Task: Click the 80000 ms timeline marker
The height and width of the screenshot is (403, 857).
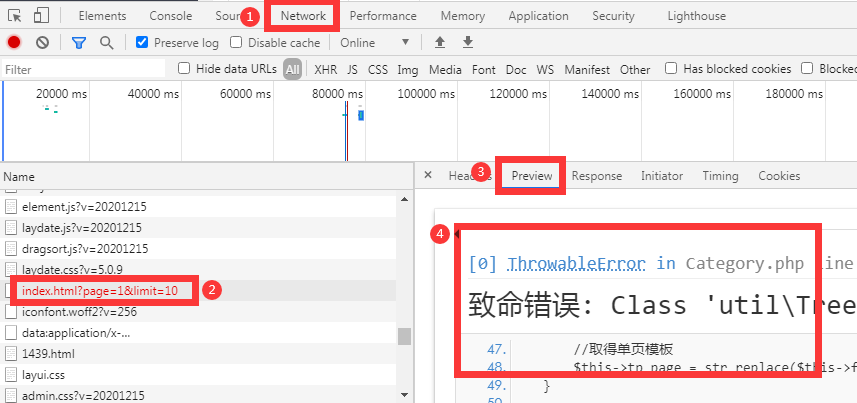Action: 337,94
